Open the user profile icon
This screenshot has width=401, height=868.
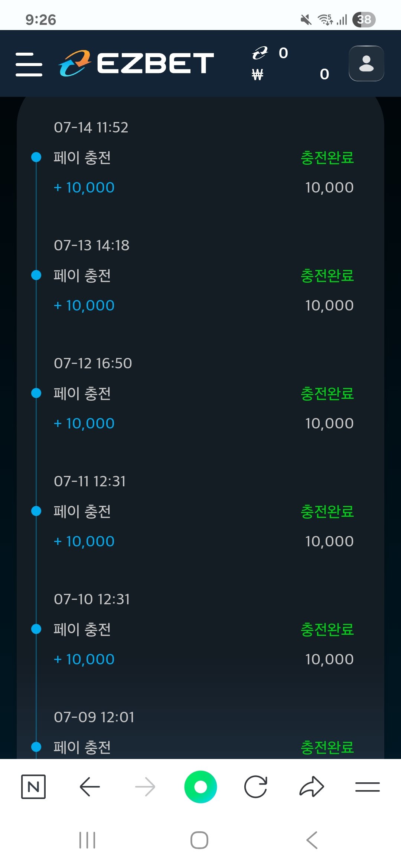366,63
